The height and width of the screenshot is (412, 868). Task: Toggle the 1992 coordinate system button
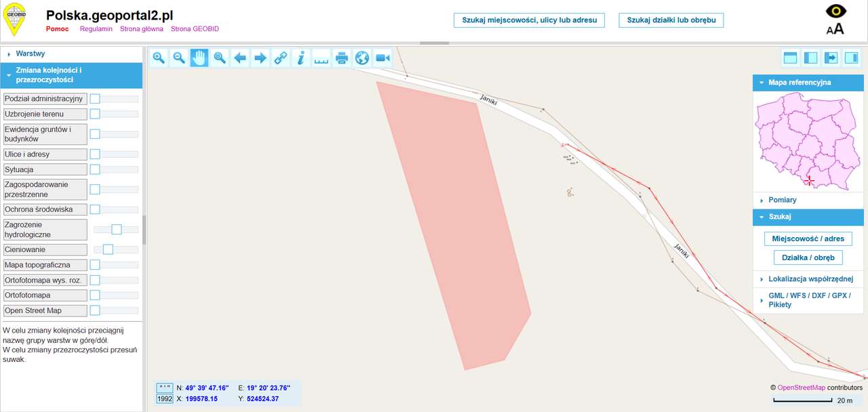coord(165,399)
